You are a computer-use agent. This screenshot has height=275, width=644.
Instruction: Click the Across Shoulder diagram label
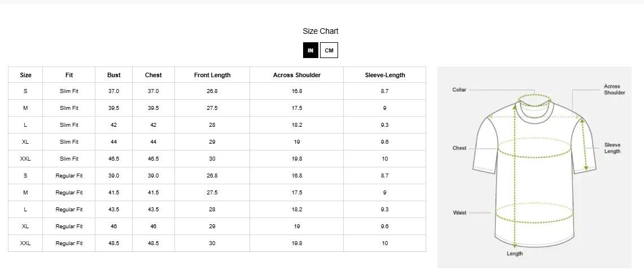pos(615,90)
